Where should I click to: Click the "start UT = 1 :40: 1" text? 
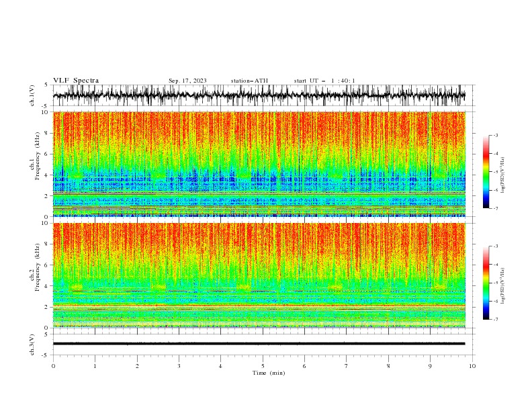coord(324,81)
